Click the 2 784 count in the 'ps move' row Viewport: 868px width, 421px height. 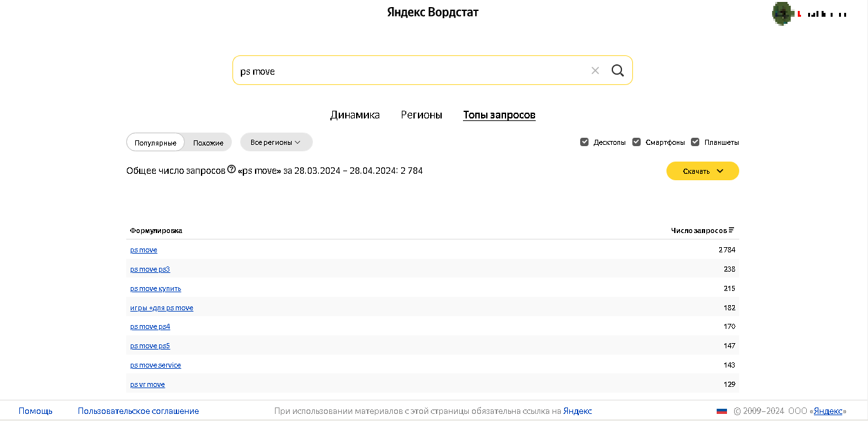coord(727,250)
